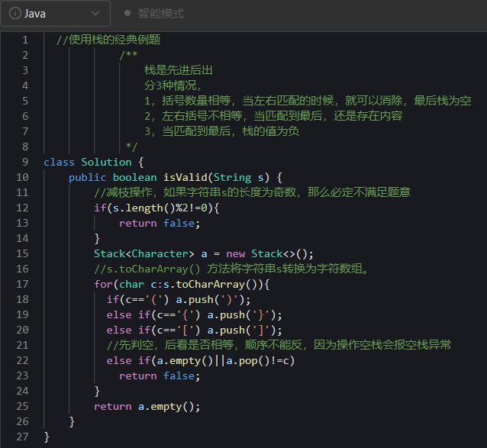Screen dimensions: 487x448
Task: Click comment line starting 1，括号数量相等
Action: pos(308,101)
